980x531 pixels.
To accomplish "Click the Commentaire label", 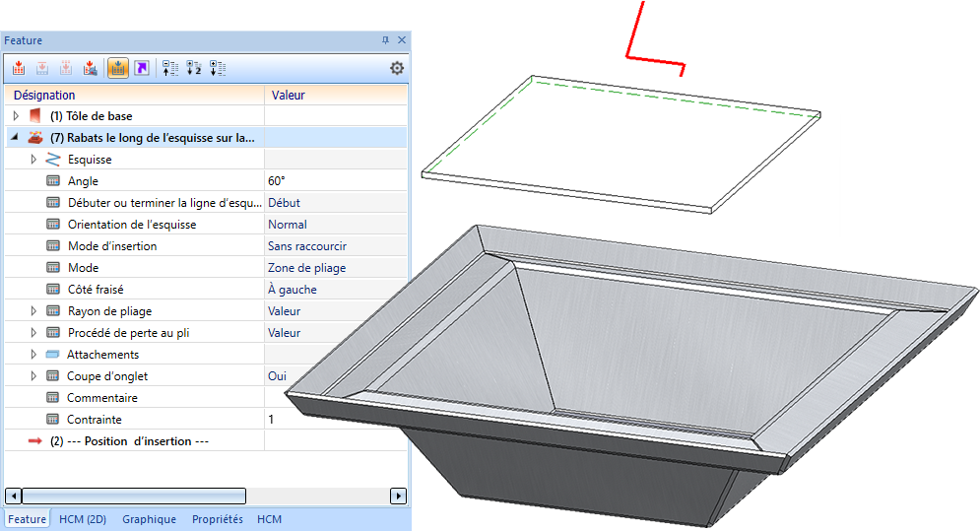I will click(x=101, y=398).
